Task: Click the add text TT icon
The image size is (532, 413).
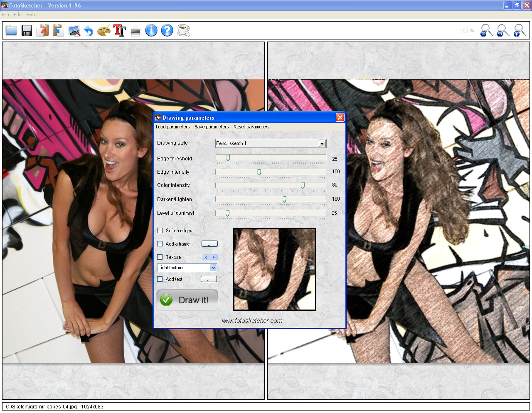Action: 120,31
